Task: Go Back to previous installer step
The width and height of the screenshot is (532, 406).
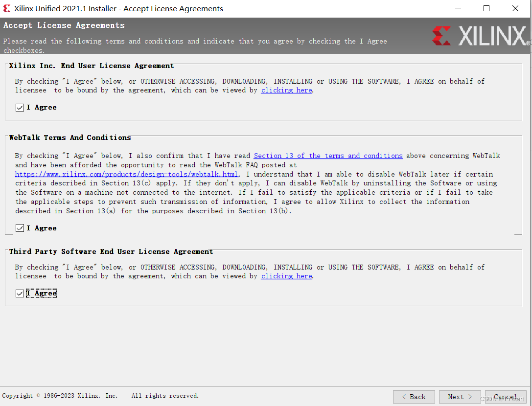Action: (x=414, y=397)
